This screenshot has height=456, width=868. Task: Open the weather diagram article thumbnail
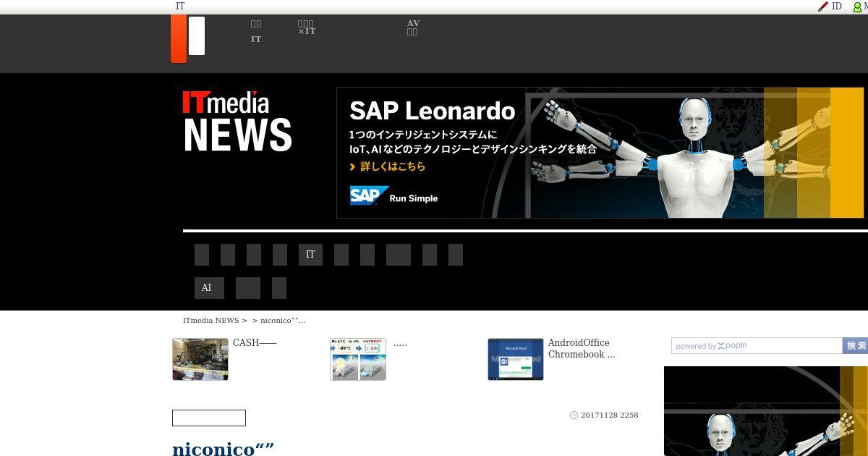[x=358, y=359]
